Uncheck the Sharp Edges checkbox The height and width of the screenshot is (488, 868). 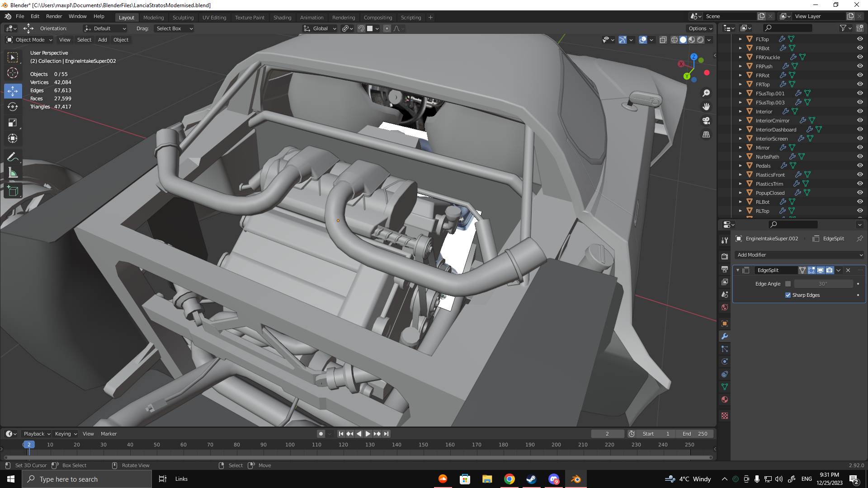(788, 295)
